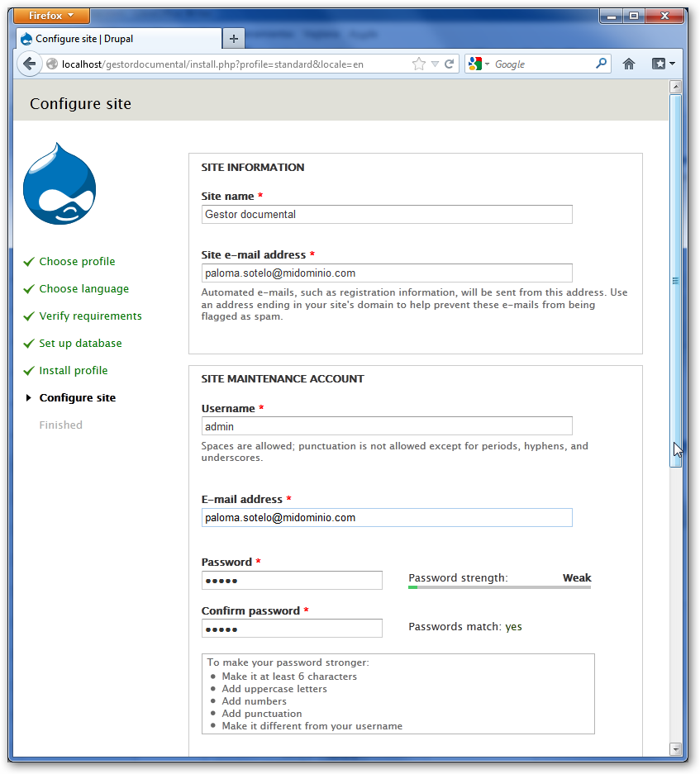
Task: Click the site identity globe in the address bar
Action: coord(51,64)
